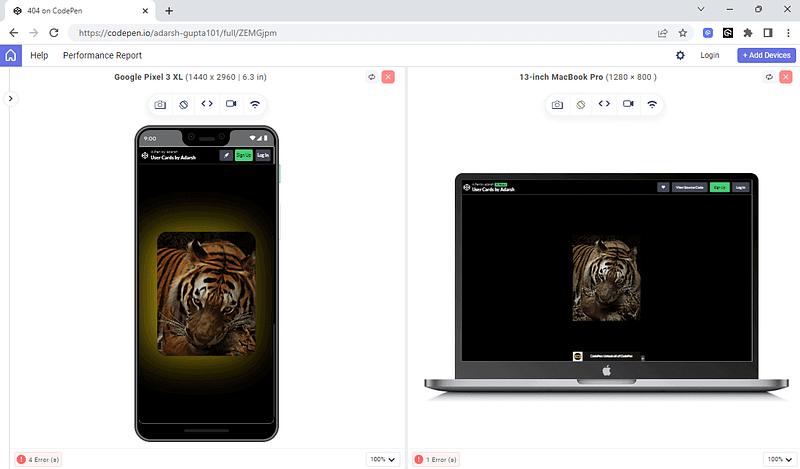Share this page from the address bar
The image size is (800, 469).
click(x=663, y=33)
